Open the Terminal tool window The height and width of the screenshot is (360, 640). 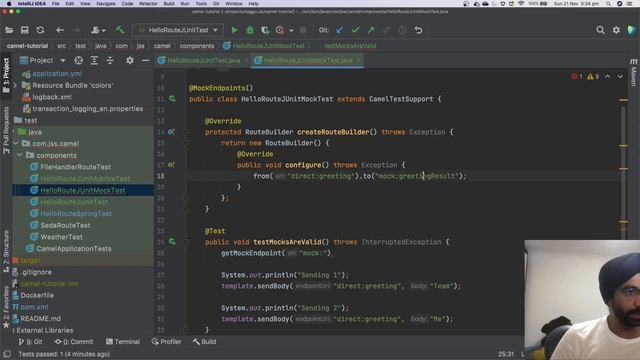click(123, 342)
